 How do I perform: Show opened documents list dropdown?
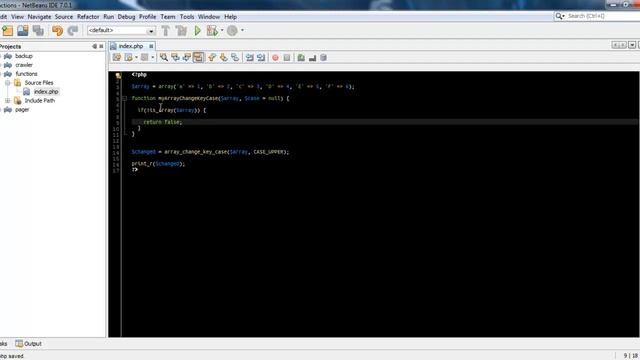coord(632,45)
